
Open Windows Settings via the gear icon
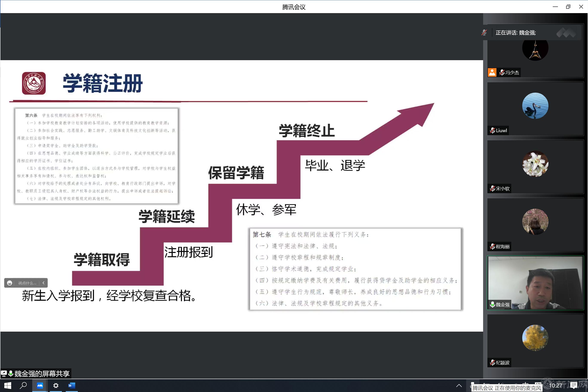[55, 386]
